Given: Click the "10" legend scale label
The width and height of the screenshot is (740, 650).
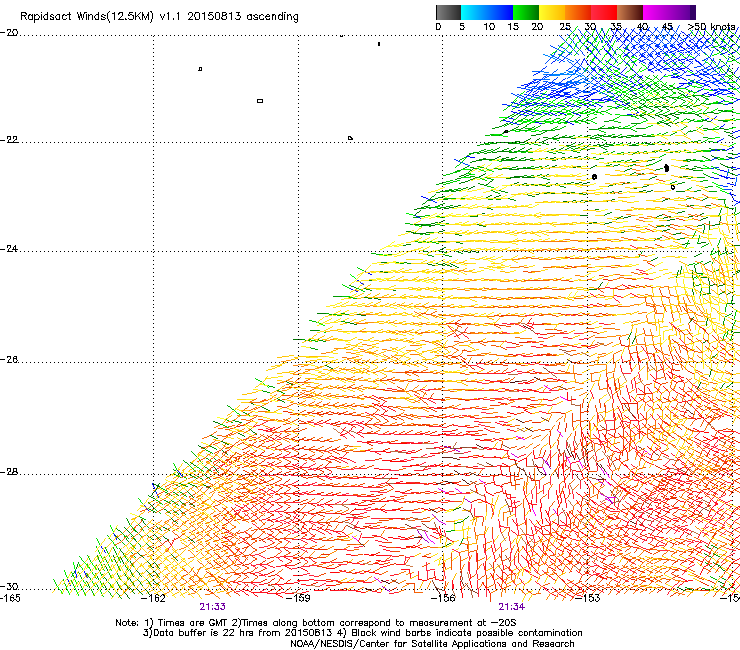Looking at the screenshot, I should [489, 27].
